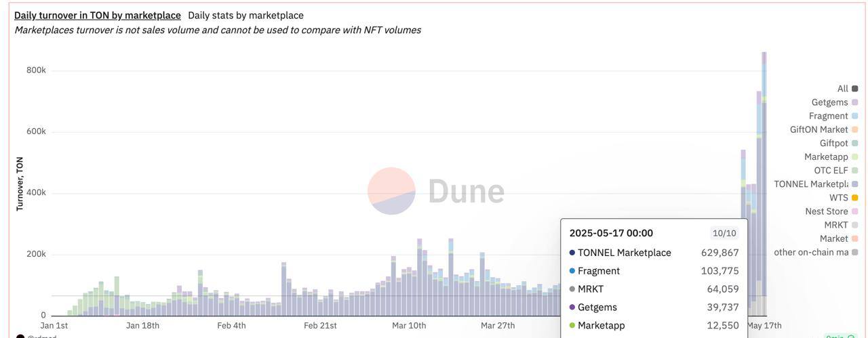868x338 pixels.
Task: Click the May 17th x-axis label
Action: click(764, 326)
